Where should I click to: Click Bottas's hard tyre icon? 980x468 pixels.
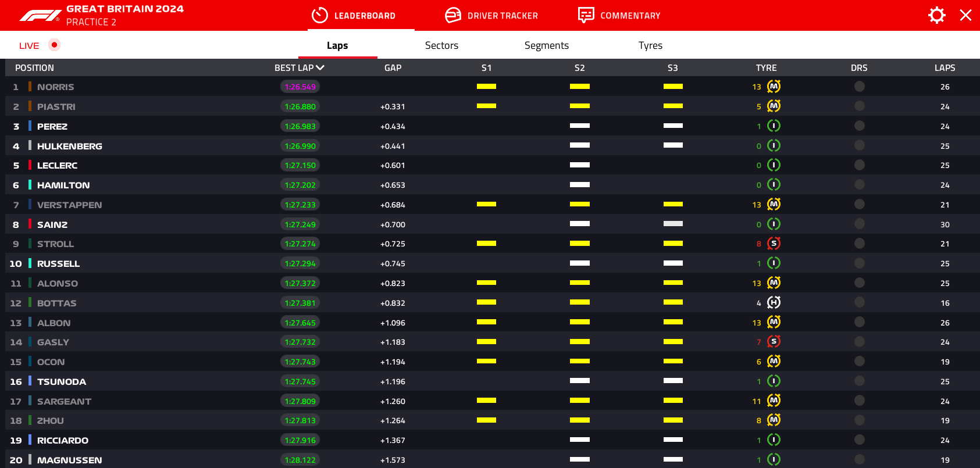pos(774,302)
